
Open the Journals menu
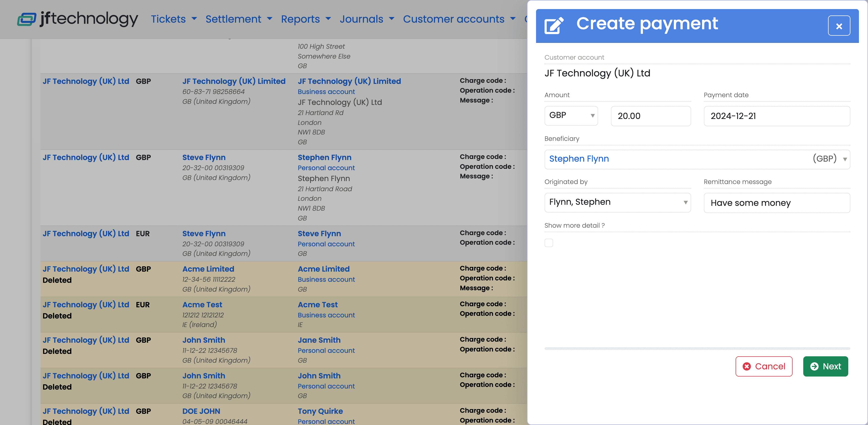tap(367, 19)
